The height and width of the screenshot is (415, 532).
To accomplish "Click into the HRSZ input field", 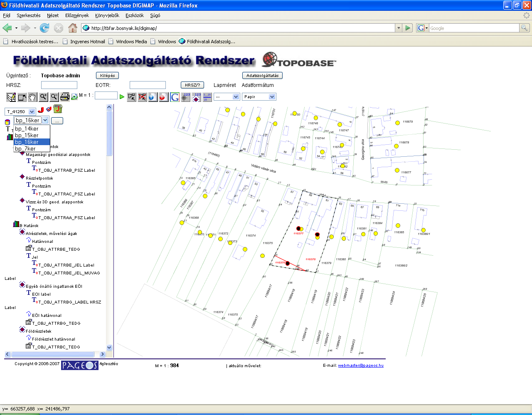I will [x=59, y=85].
